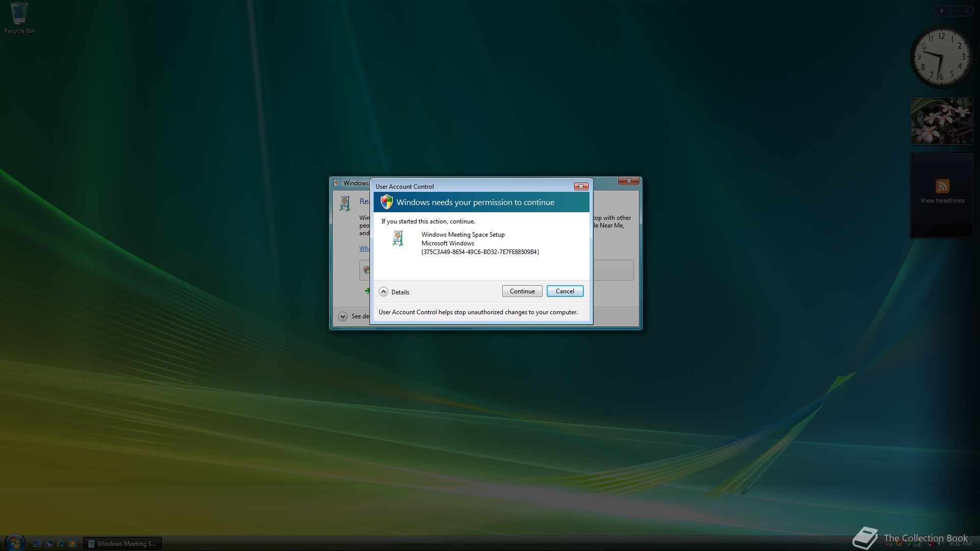Select the Windows Meeting S... taskbar button

[x=122, y=544]
